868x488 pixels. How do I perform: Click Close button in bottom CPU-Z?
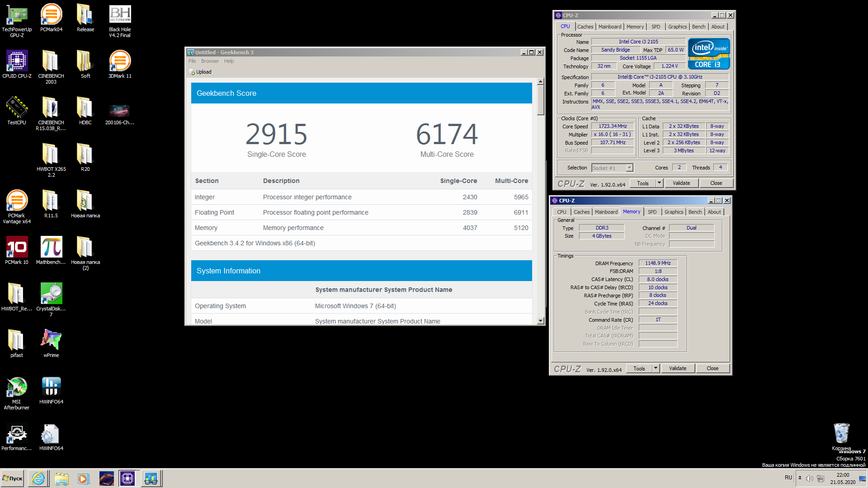coord(712,368)
